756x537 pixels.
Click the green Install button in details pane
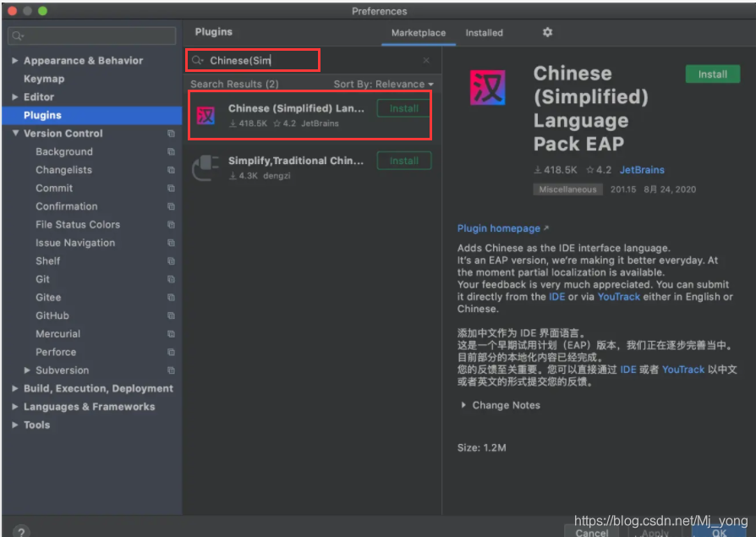pyautogui.click(x=712, y=74)
